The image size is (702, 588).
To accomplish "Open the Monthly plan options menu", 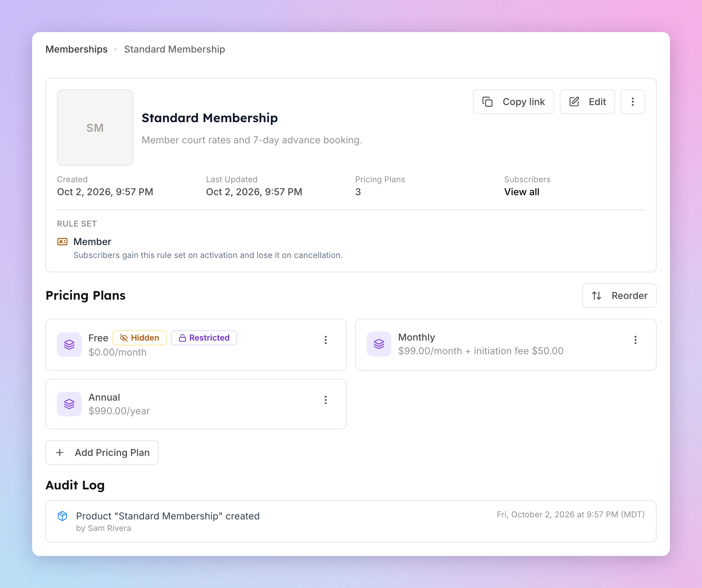I will 635,340.
